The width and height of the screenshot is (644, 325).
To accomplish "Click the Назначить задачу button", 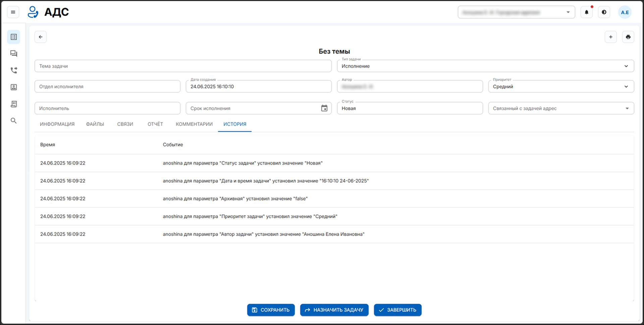I will click(x=334, y=310).
